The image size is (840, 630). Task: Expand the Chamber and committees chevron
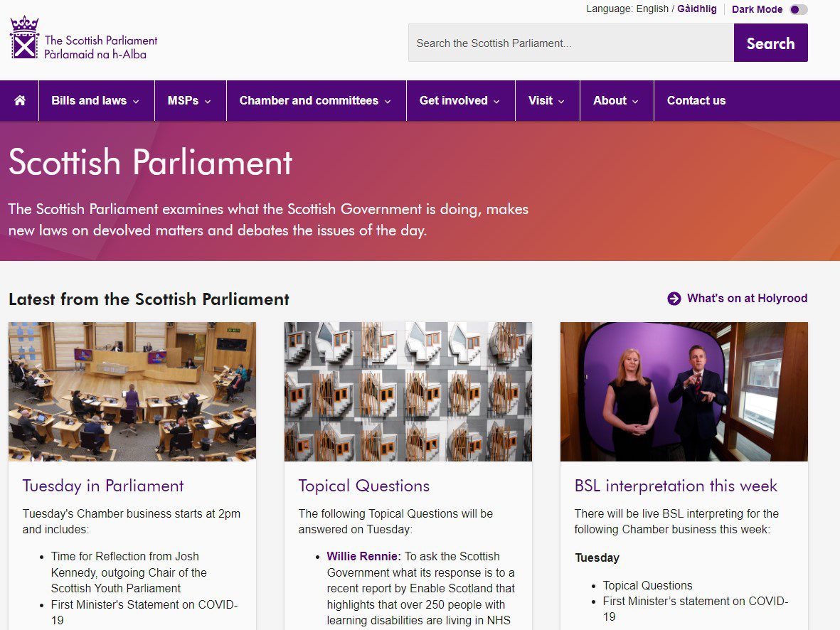click(x=388, y=101)
